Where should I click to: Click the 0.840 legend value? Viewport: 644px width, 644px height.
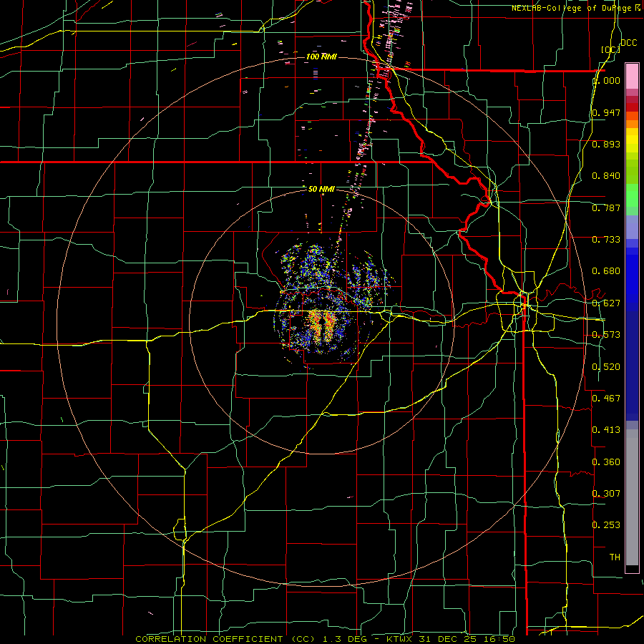point(606,176)
